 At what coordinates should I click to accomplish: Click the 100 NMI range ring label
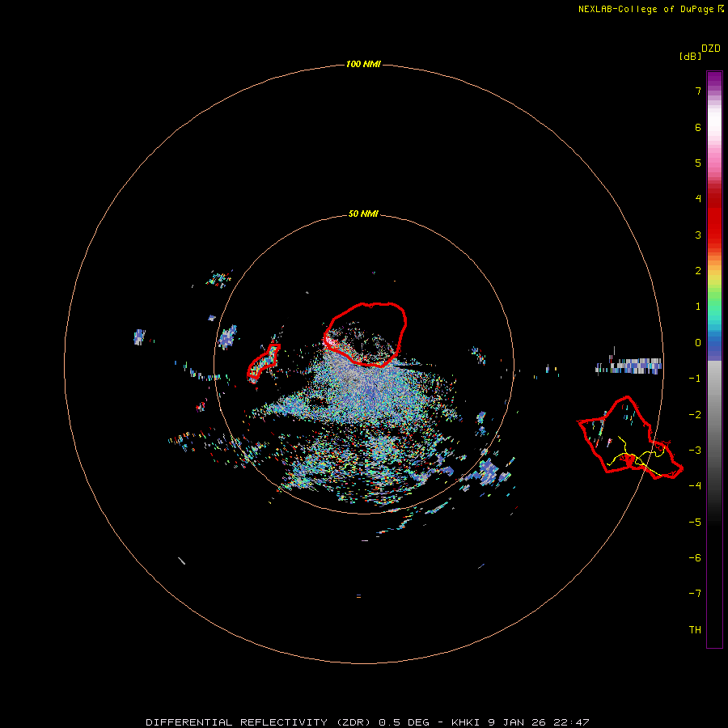tap(363, 64)
